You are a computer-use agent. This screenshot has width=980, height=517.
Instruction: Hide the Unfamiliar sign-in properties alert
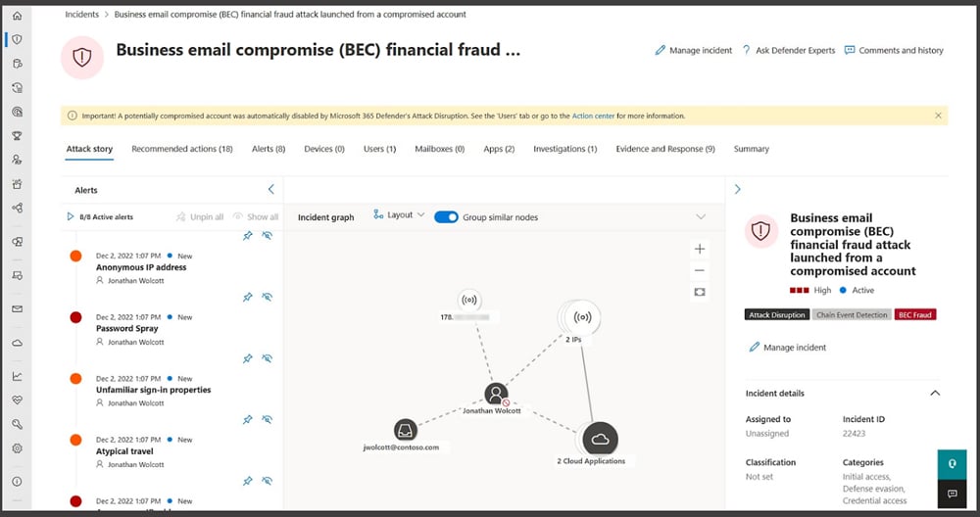pyautogui.click(x=267, y=358)
